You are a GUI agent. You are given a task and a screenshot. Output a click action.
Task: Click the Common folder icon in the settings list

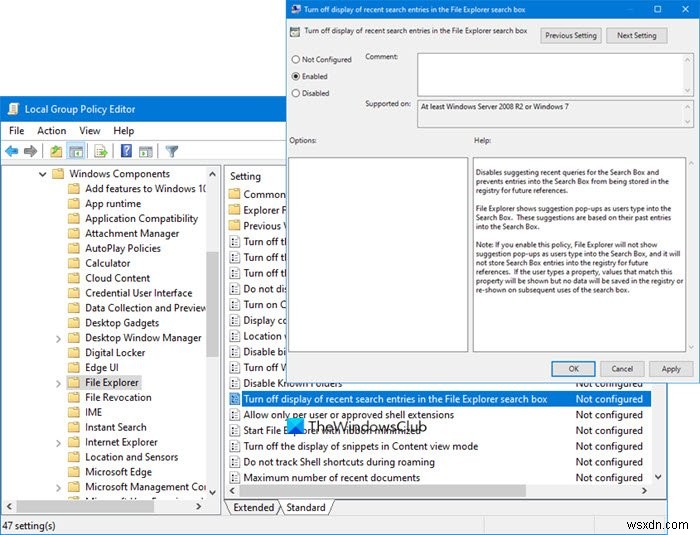coord(234,194)
